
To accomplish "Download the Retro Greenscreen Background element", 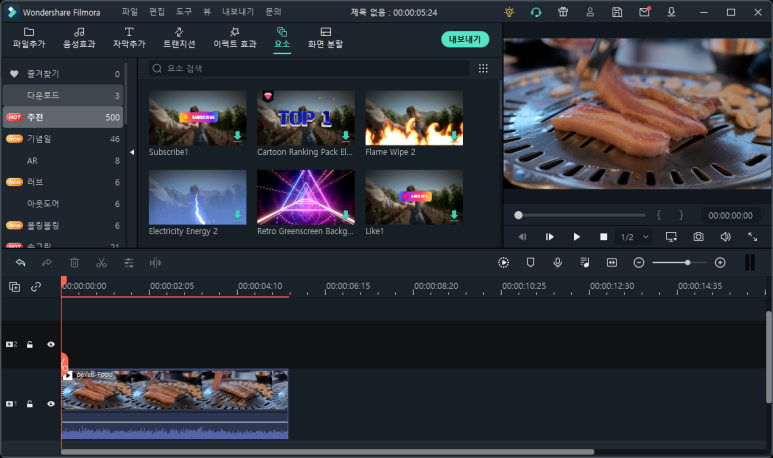I will [x=346, y=215].
